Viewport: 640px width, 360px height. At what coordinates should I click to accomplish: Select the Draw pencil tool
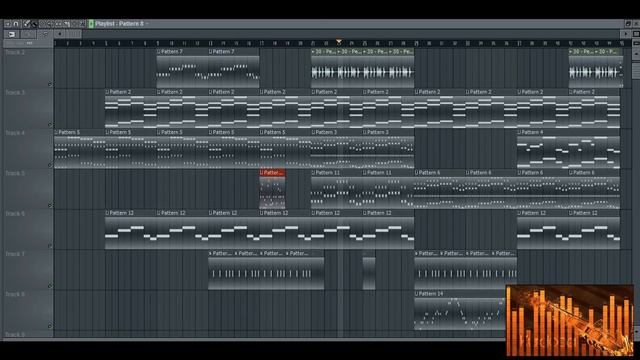point(27,24)
